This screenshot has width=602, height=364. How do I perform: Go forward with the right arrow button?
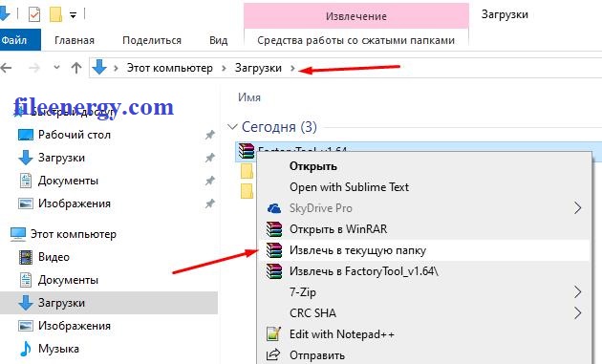34,68
